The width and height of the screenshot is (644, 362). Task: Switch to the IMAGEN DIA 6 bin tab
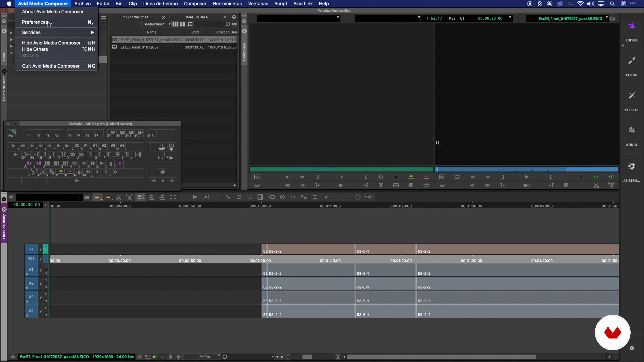click(x=197, y=17)
